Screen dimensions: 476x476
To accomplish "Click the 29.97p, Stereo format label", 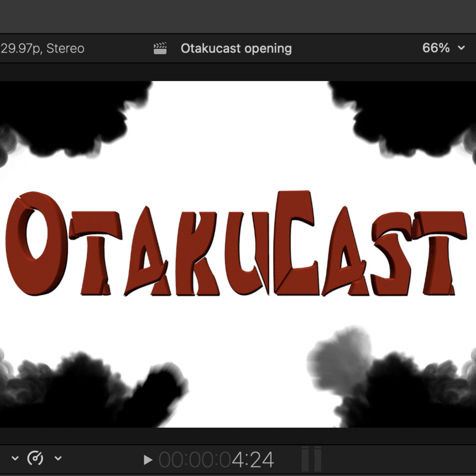I will pyautogui.click(x=42, y=48).
